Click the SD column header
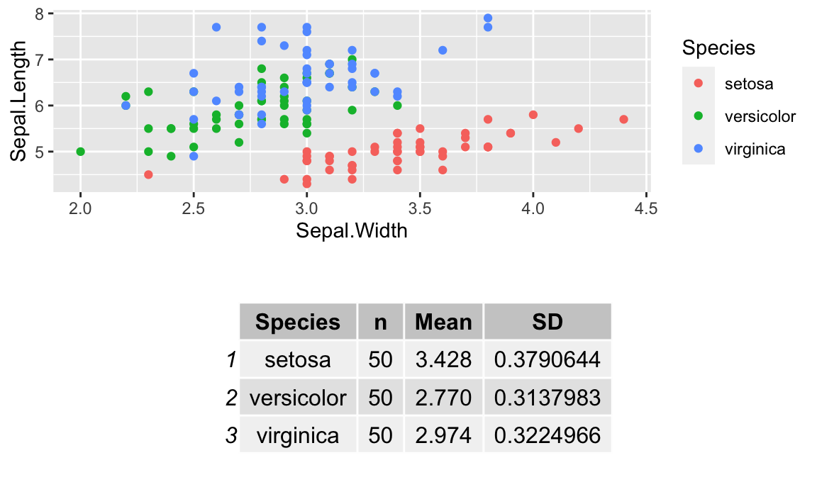The height and width of the screenshot is (504, 817). pos(547,322)
